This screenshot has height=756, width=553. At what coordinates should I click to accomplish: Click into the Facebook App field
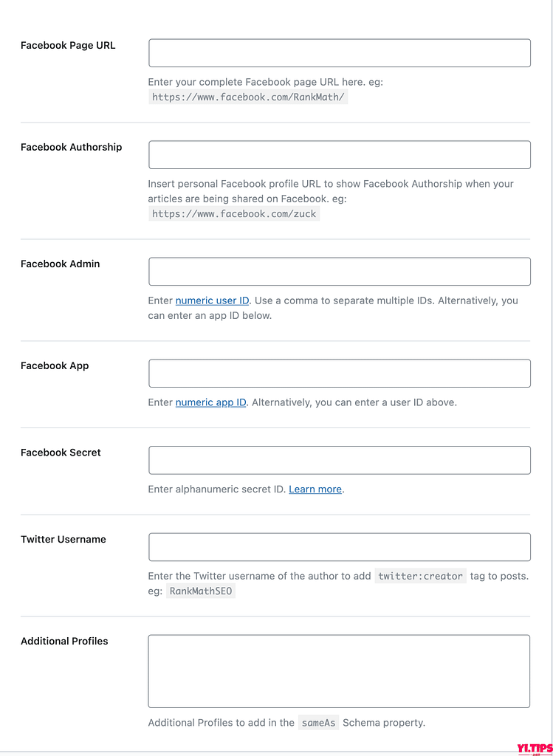tap(340, 373)
